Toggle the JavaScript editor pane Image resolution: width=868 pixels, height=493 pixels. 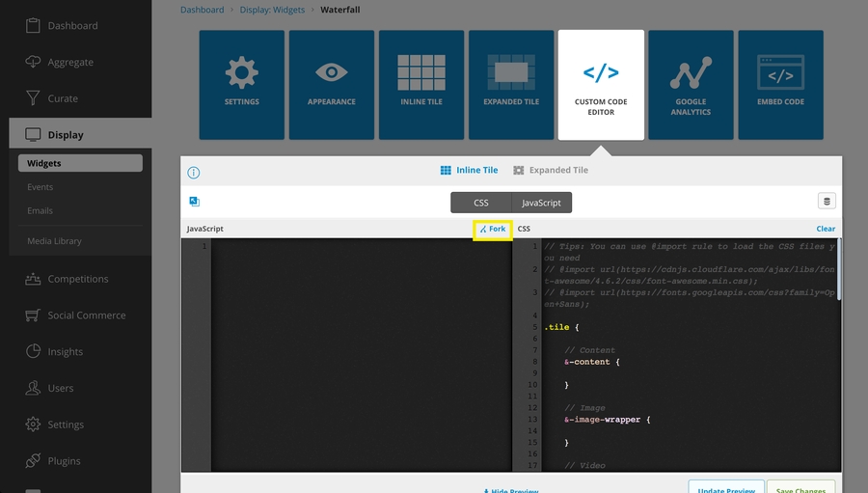[541, 203]
